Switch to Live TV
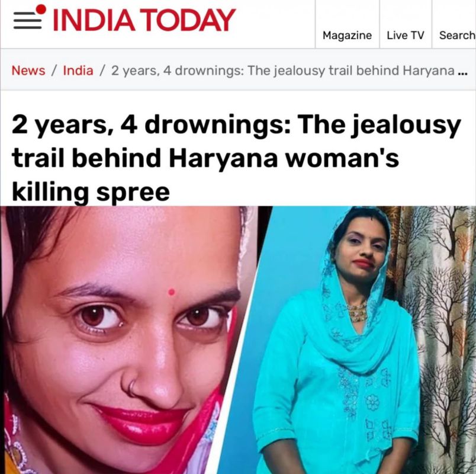 406,35
